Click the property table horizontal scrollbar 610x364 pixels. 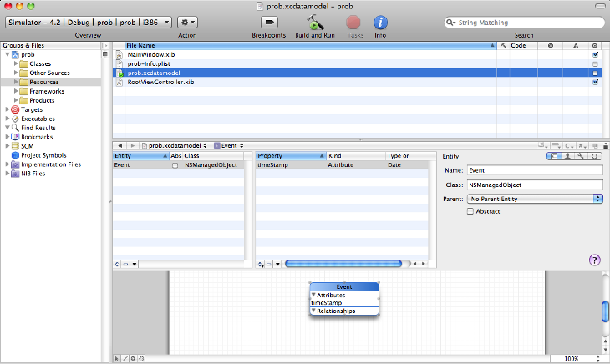pyautogui.click(x=343, y=264)
